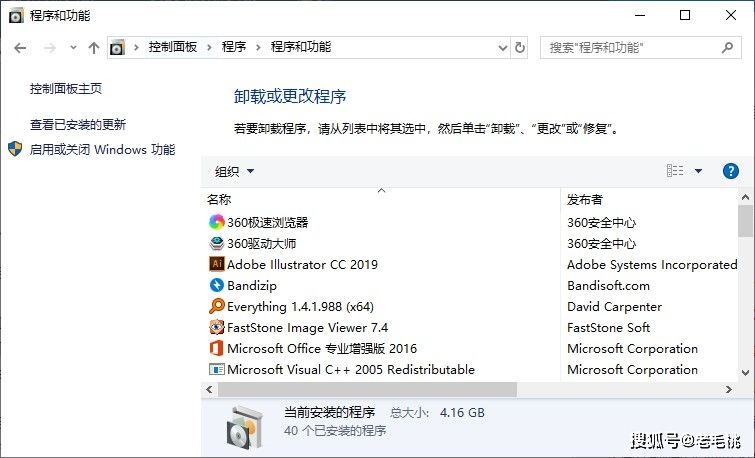Open the 组织 dropdown menu
The width and height of the screenshot is (755, 458).
point(234,171)
